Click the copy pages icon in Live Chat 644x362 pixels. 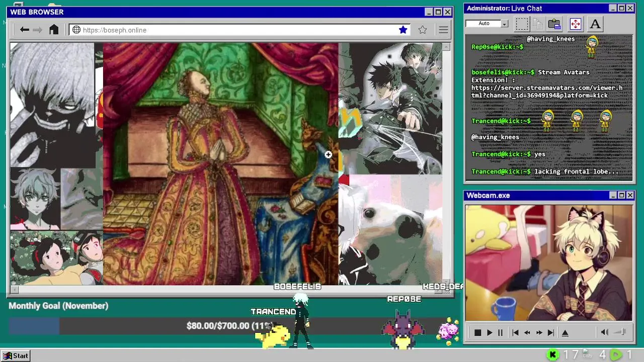pyautogui.click(x=538, y=24)
